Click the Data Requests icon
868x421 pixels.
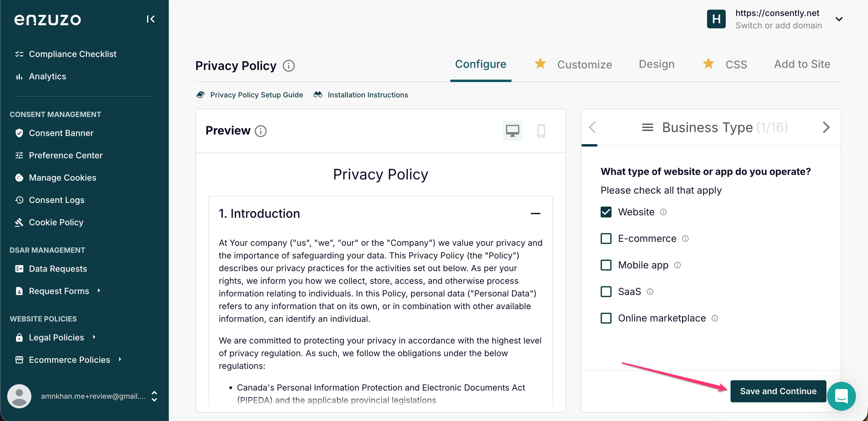click(19, 269)
